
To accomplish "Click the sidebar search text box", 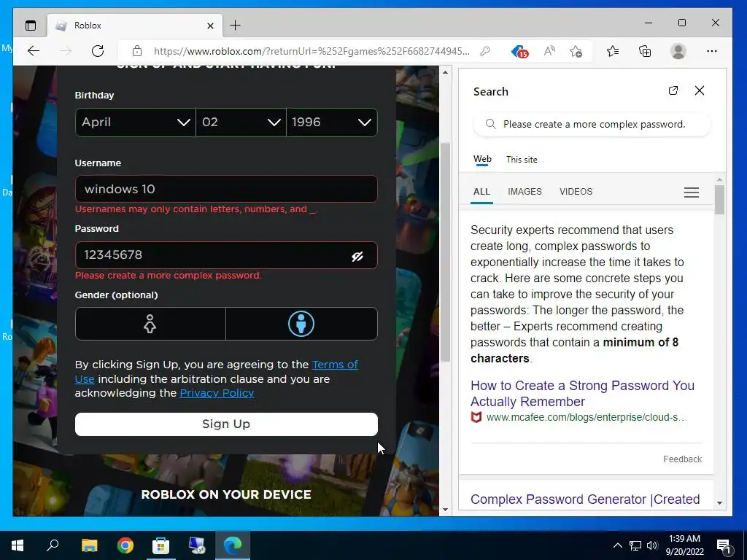I will click(594, 124).
